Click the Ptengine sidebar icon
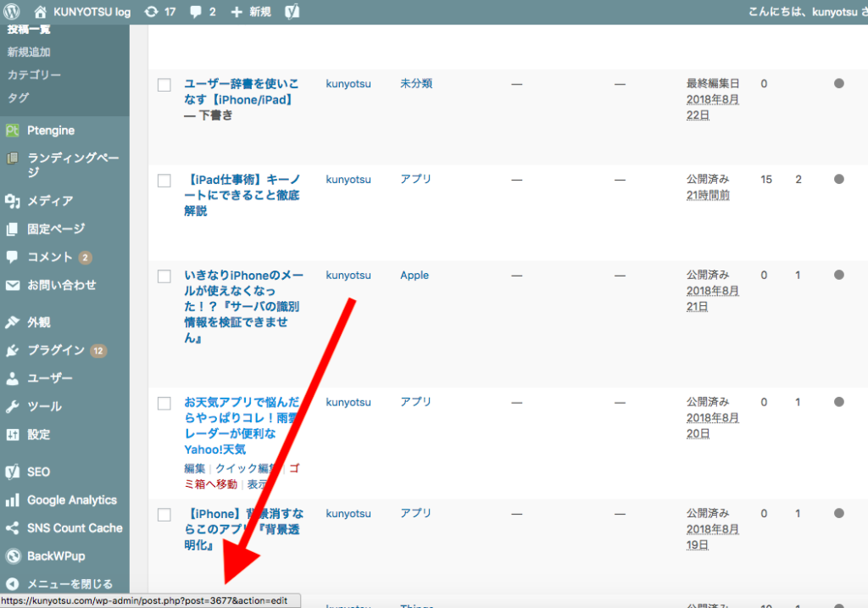This screenshot has width=868, height=608. [x=12, y=131]
